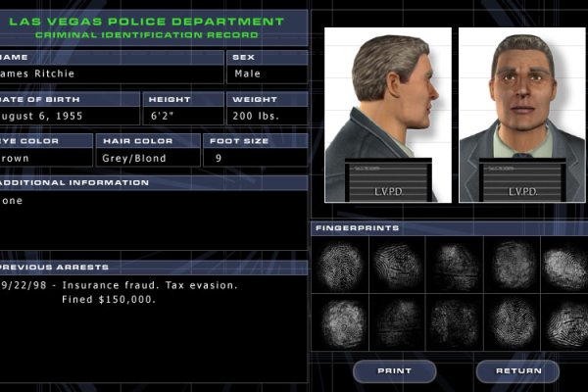Screen dimensions: 588x392
Task: Open the middle fingerprint in the top row
Action: (454, 264)
